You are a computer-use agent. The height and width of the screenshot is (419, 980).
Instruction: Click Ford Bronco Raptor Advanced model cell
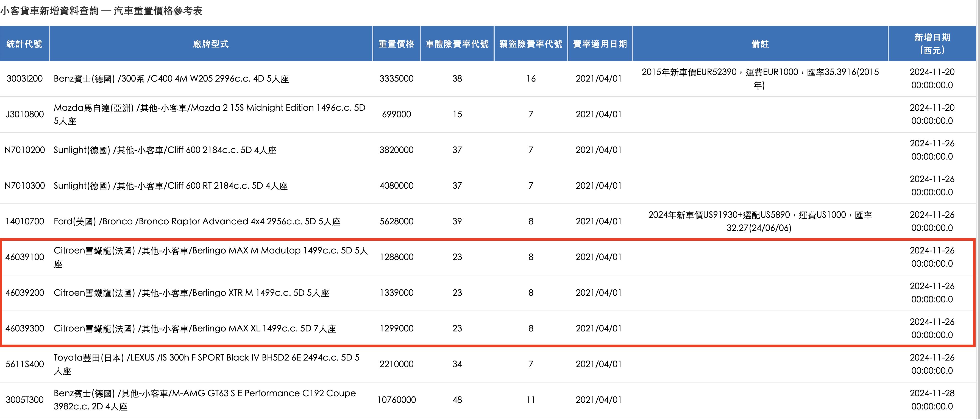(x=197, y=222)
